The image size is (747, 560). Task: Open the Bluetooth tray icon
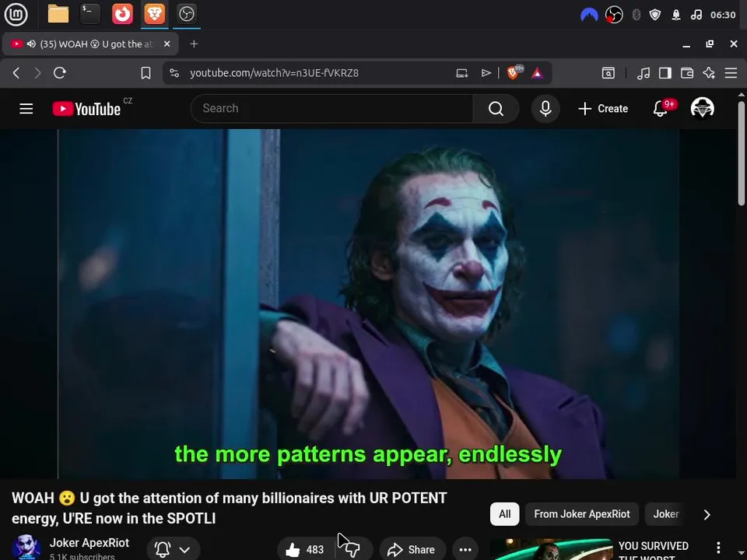pos(636,16)
